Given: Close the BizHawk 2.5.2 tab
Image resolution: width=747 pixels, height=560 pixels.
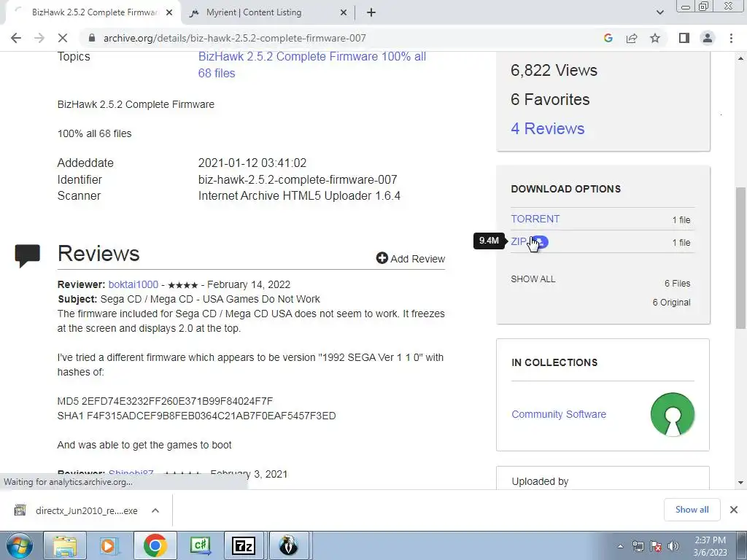Looking at the screenshot, I should [x=169, y=13].
